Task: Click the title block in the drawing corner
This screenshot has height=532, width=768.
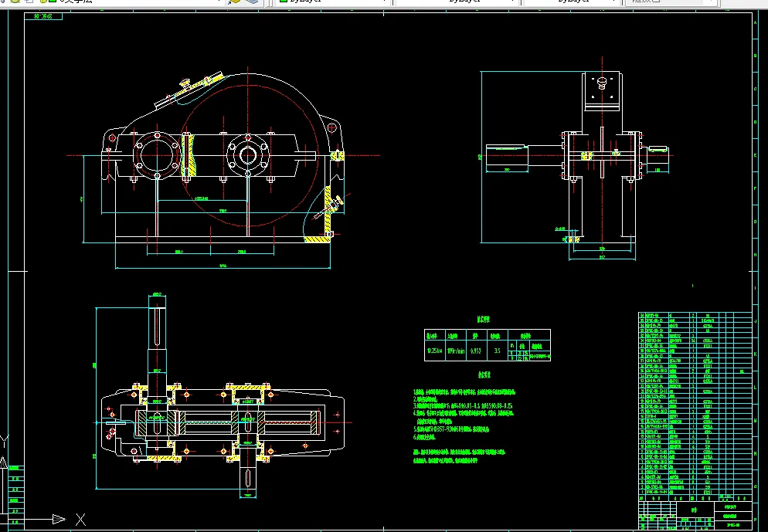Action: click(x=695, y=514)
